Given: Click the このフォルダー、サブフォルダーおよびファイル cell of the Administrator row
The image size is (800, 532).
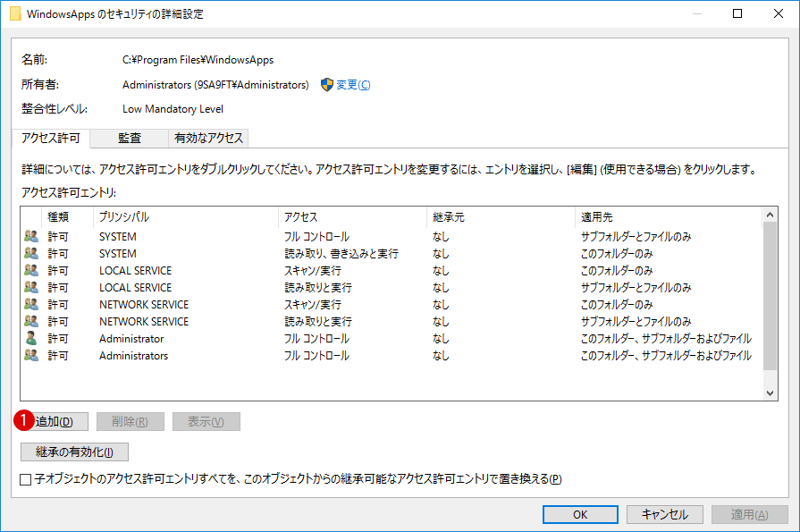Looking at the screenshot, I should 666,338.
